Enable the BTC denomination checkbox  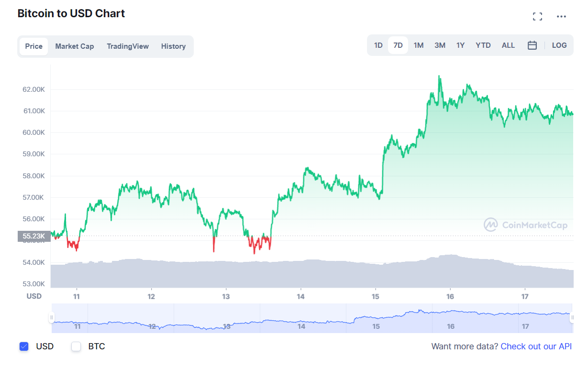(x=76, y=346)
